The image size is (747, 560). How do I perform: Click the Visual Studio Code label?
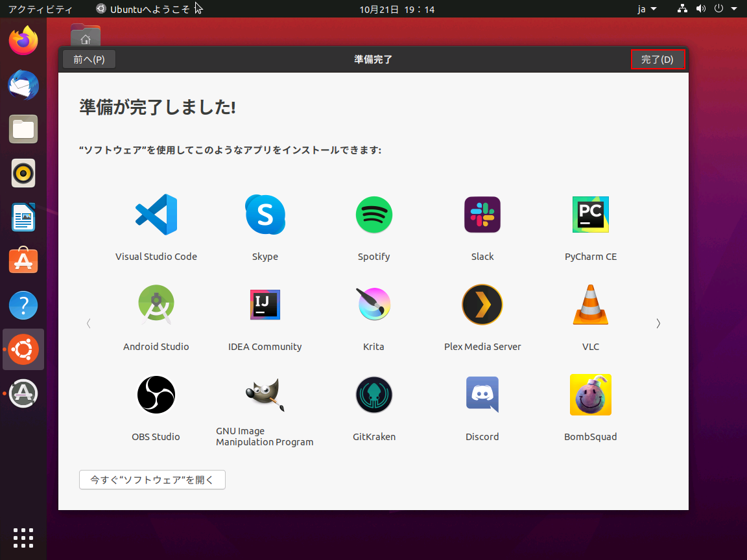pos(156,257)
